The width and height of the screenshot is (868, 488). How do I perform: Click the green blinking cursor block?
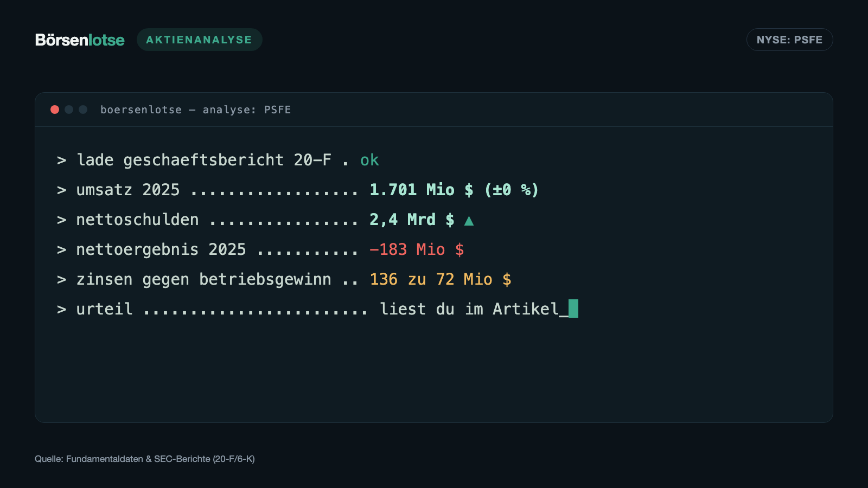pos(573,309)
